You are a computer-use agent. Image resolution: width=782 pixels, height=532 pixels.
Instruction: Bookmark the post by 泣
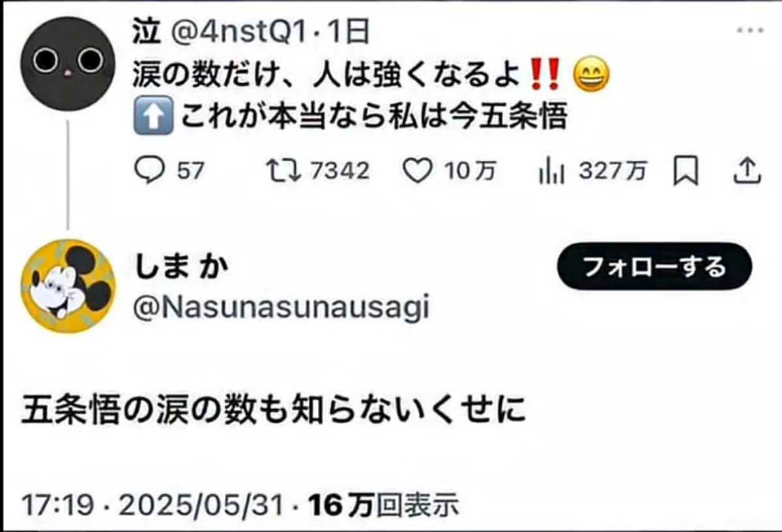[x=685, y=171]
